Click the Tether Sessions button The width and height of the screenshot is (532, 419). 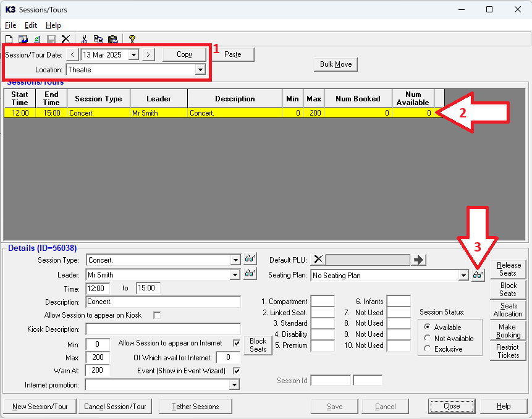tap(195, 407)
